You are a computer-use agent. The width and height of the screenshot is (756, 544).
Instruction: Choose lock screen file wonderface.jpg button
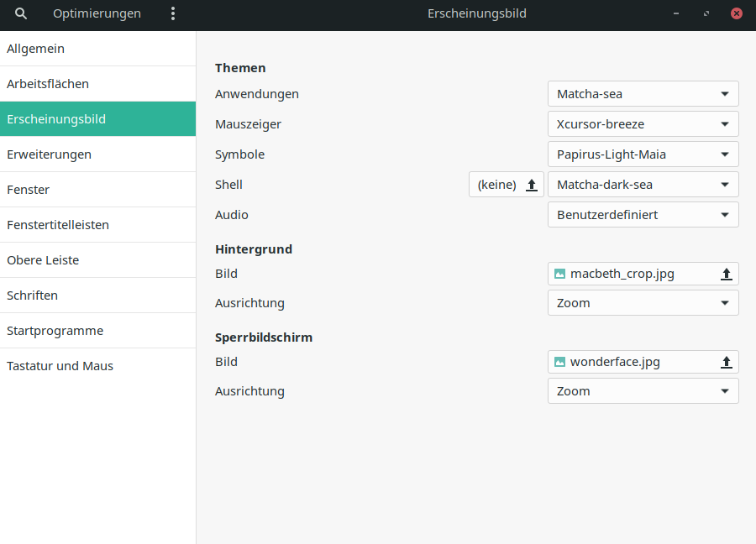634,362
